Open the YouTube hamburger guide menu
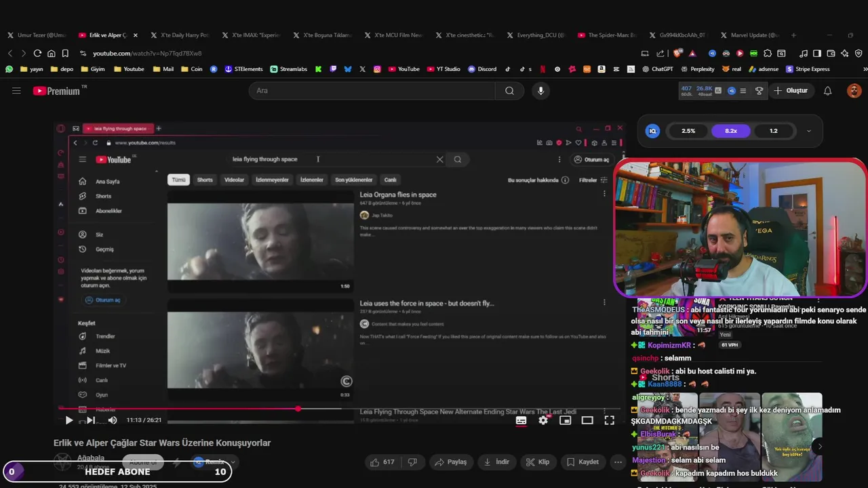Image resolution: width=868 pixels, height=488 pixels. [16, 90]
